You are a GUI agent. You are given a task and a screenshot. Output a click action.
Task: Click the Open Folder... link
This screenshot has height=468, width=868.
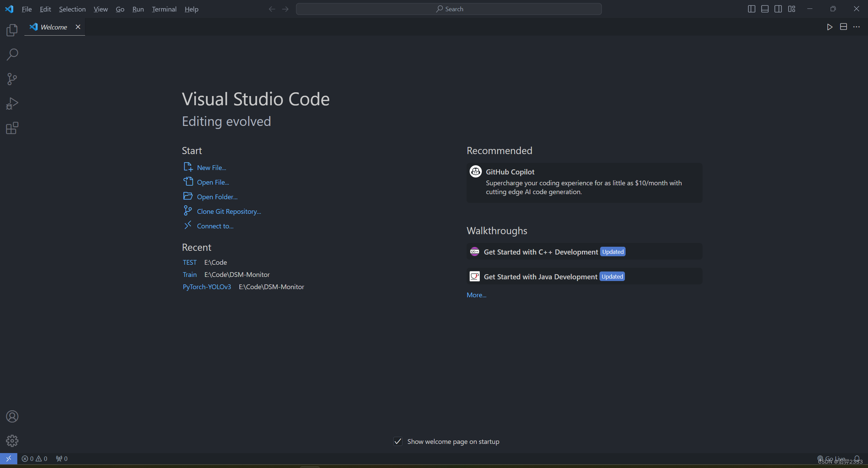[217, 197]
